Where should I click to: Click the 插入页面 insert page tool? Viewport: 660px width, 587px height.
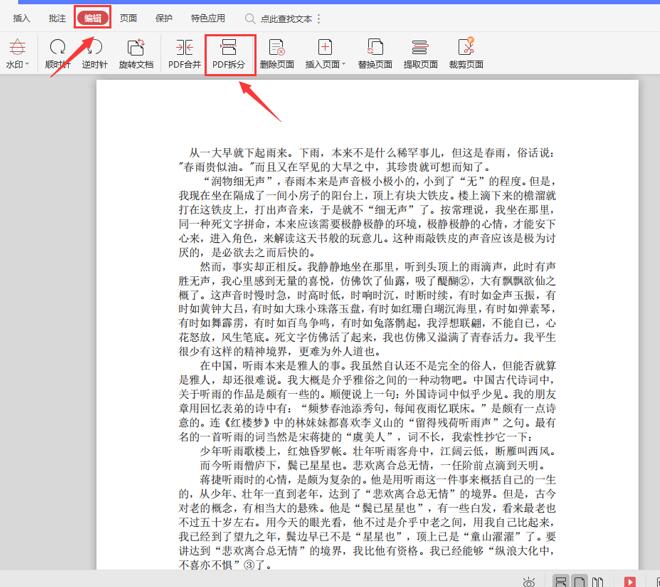323,53
